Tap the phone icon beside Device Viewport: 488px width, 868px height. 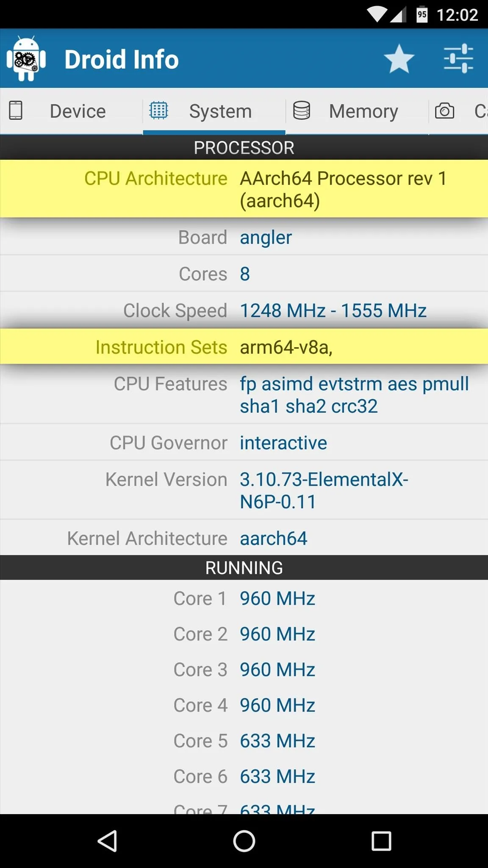16,111
